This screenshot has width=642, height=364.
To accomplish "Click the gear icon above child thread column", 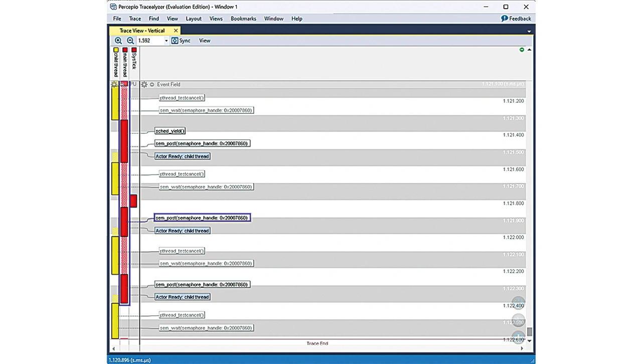I will [x=114, y=84].
